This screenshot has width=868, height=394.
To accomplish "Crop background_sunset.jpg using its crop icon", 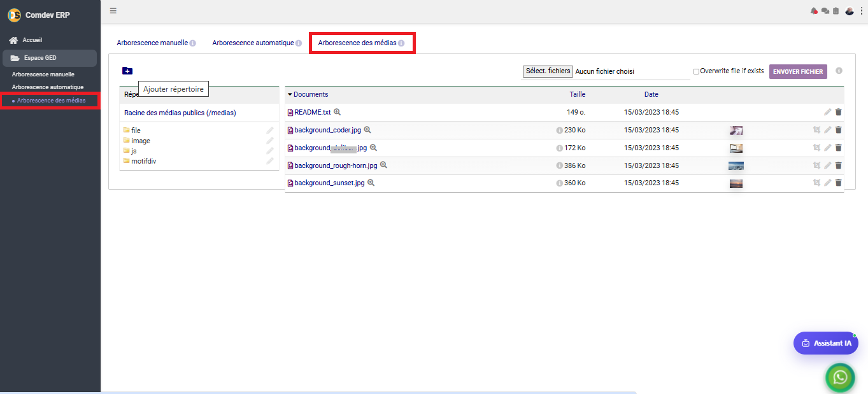I will pyautogui.click(x=816, y=183).
